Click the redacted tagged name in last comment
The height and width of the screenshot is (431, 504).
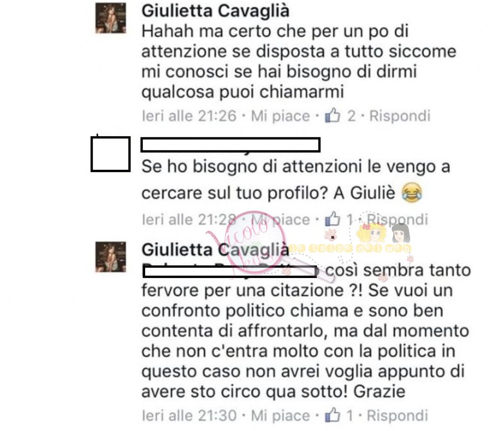click(229, 272)
